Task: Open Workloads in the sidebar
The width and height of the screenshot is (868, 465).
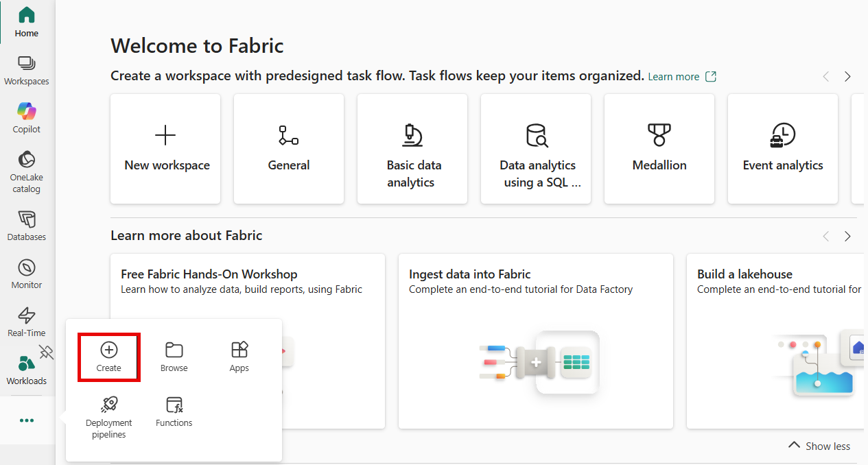Action: point(27,370)
